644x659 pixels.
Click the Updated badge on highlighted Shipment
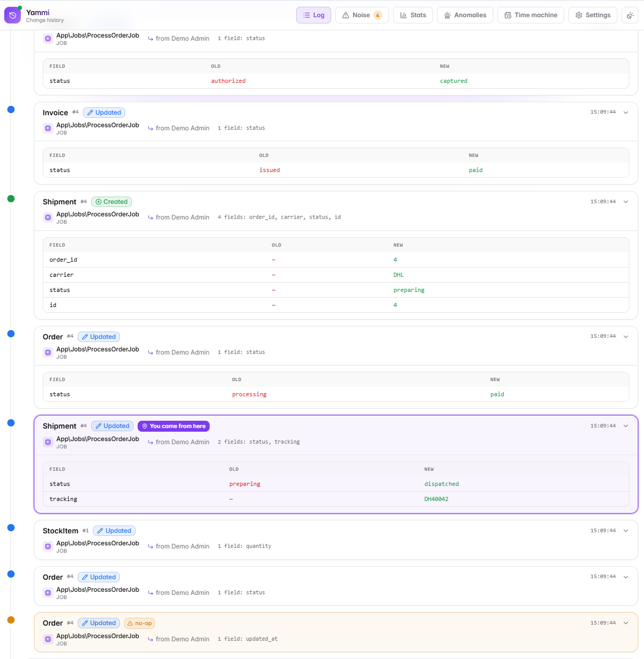point(112,426)
